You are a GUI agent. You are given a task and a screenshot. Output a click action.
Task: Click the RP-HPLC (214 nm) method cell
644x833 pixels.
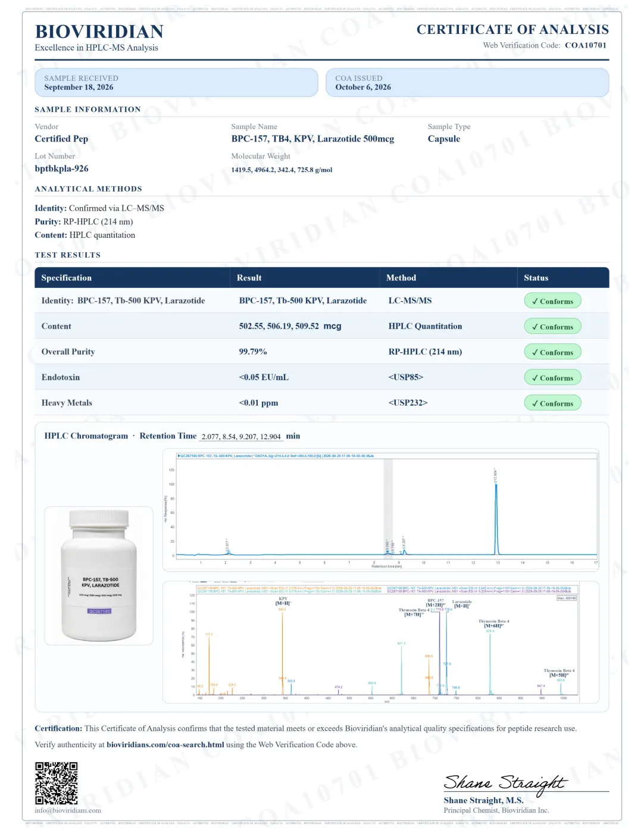pos(425,352)
